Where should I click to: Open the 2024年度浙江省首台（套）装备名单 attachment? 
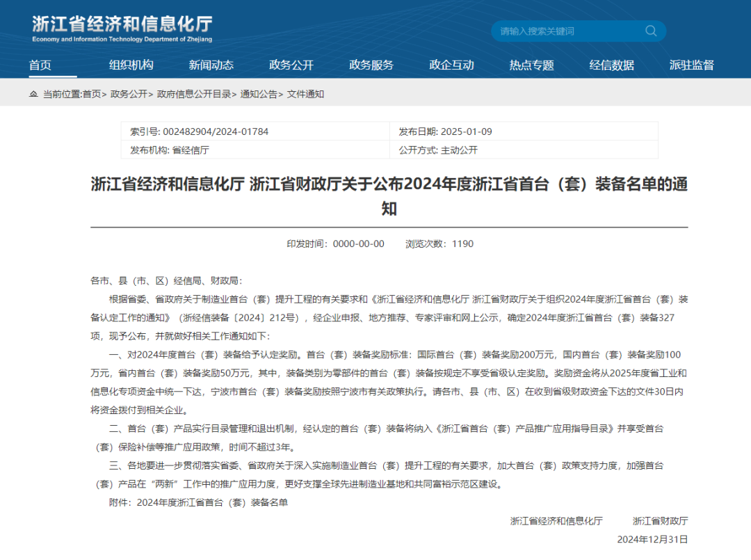pos(212,502)
